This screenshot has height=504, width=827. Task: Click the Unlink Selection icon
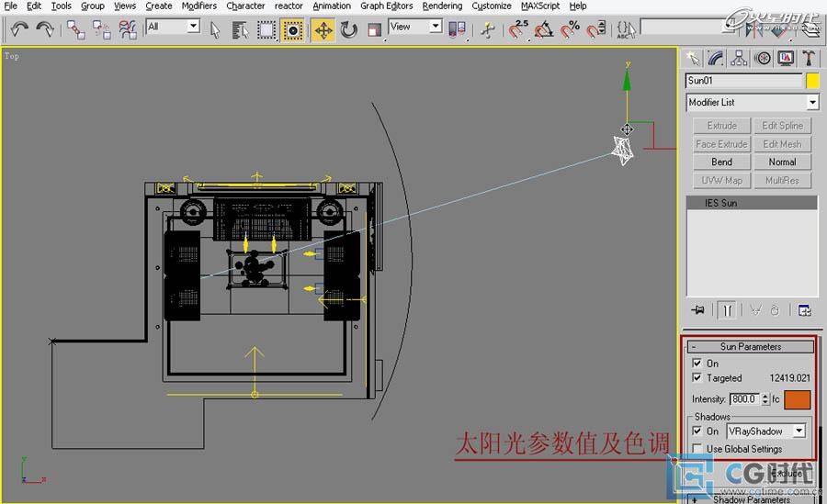pyautogui.click(x=101, y=29)
